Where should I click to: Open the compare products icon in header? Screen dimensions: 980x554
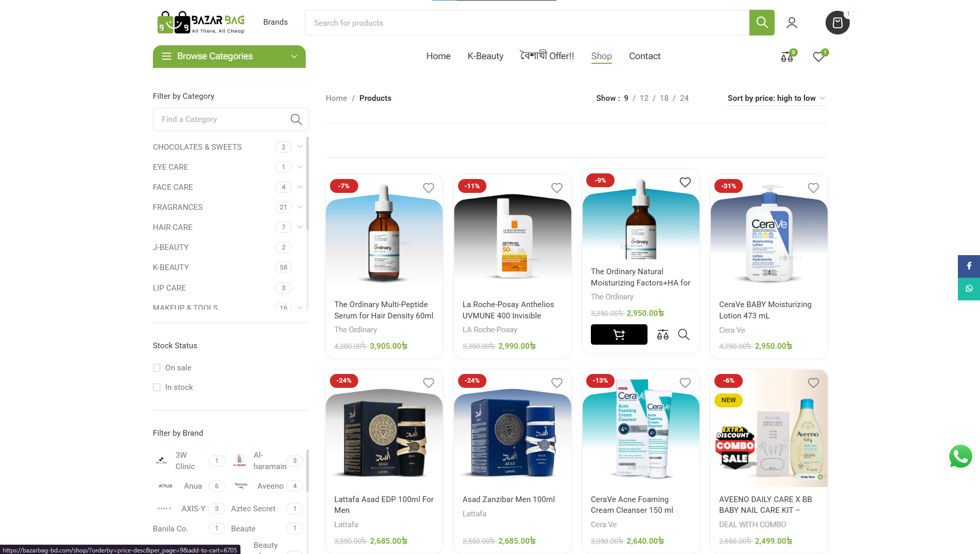[x=787, y=57]
